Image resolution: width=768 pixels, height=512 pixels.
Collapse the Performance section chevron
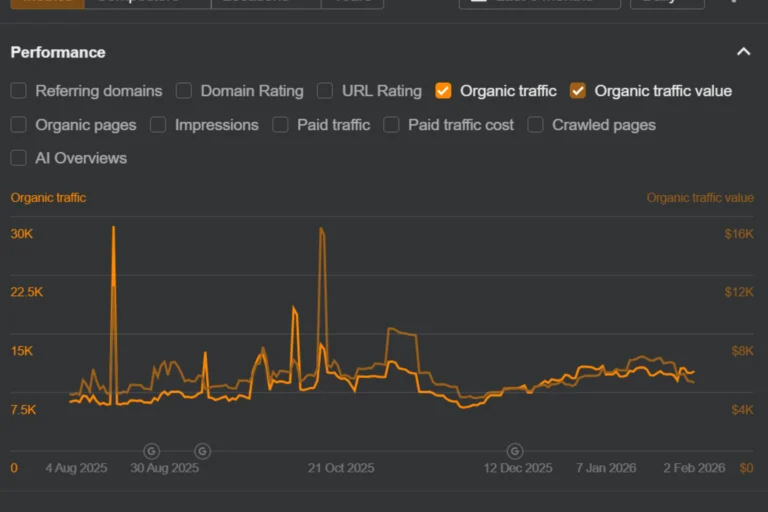pyautogui.click(x=743, y=52)
